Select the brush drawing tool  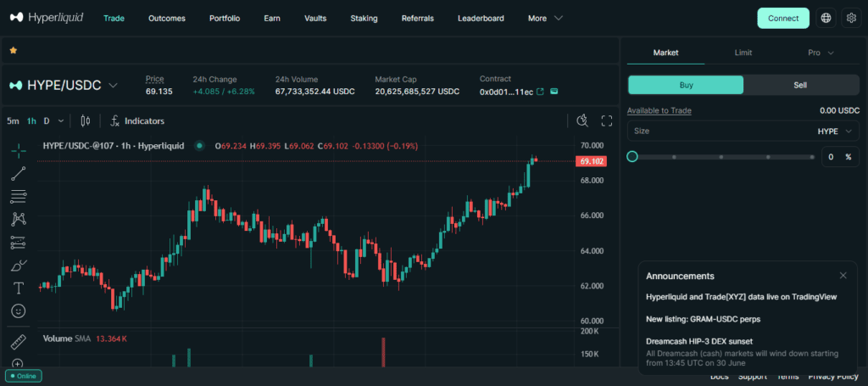(x=19, y=266)
